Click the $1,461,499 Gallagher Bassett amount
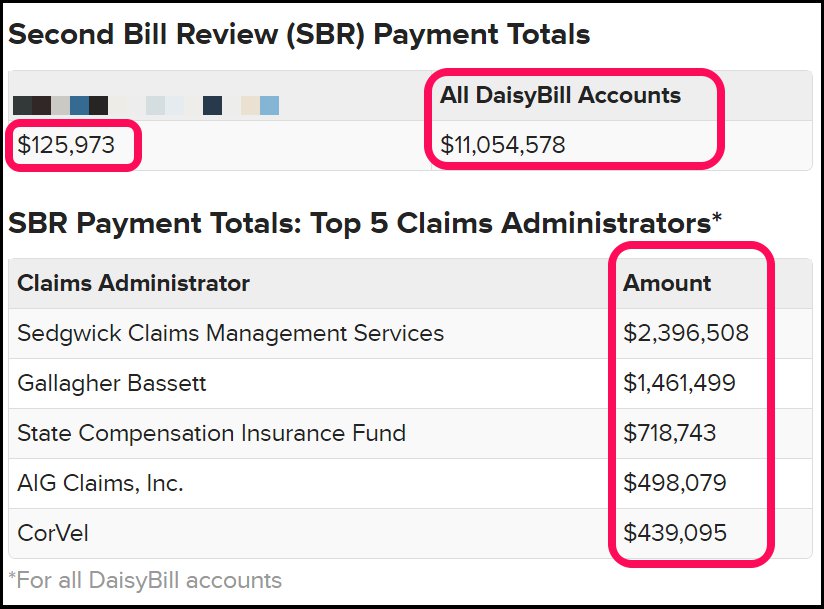The image size is (824, 609). click(679, 383)
